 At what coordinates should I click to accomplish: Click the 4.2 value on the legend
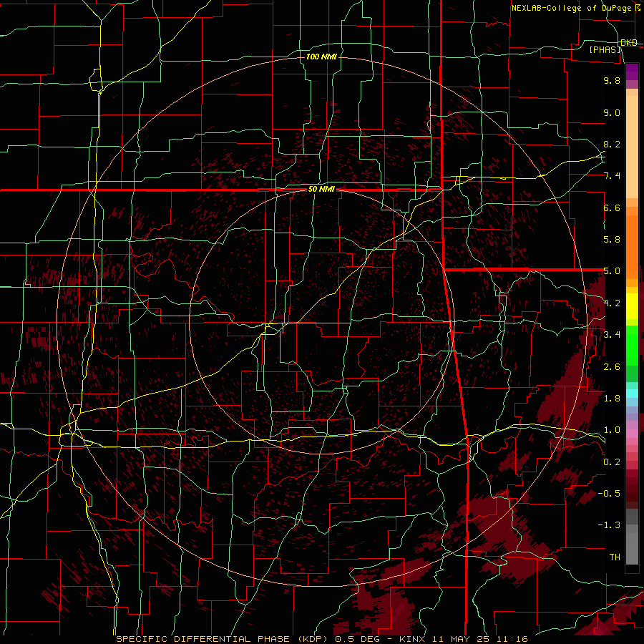click(612, 303)
